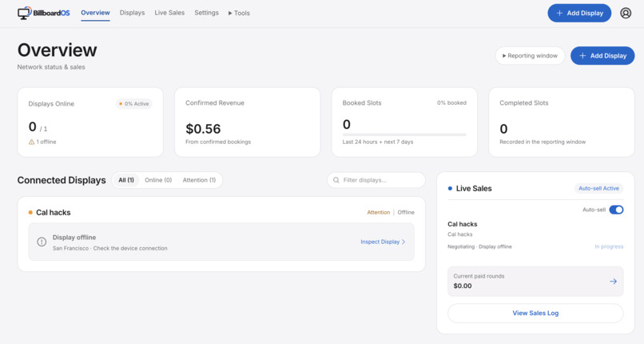The height and width of the screenshot is (344, 644).
Task: Expand the Tools menu in the navbar
Action: (239, 13)
